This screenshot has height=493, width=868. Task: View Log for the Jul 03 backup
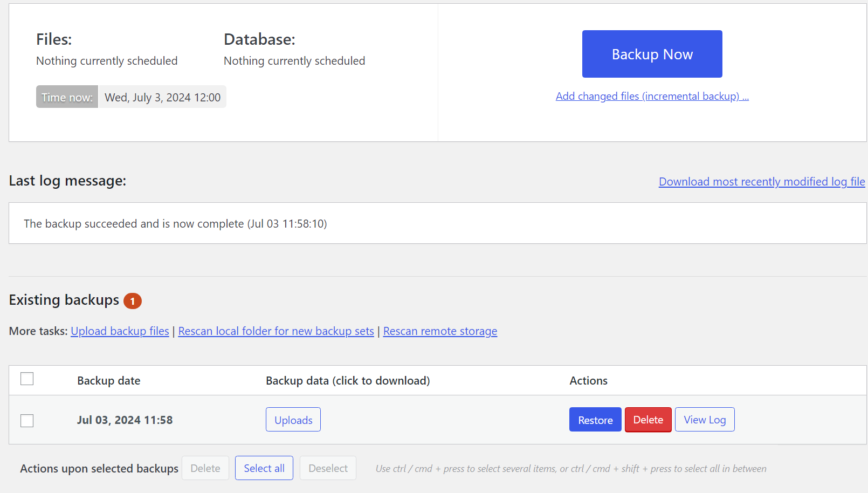tap(705, 419)
